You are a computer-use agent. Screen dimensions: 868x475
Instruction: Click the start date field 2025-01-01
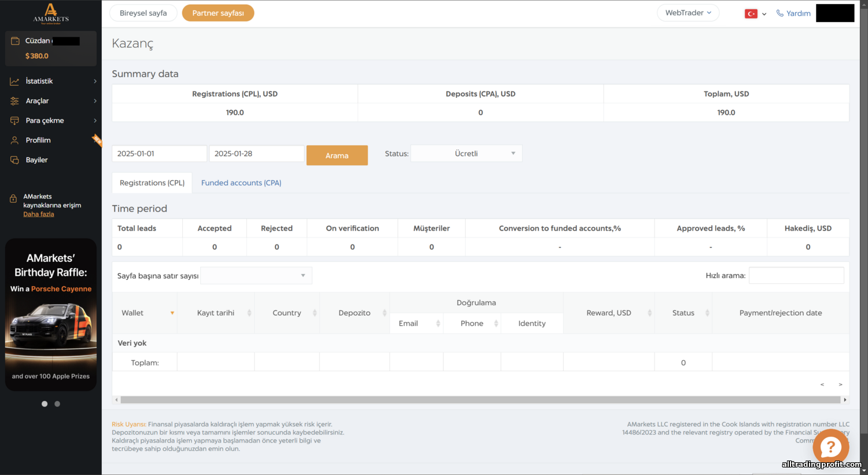(x=159, y=154)
